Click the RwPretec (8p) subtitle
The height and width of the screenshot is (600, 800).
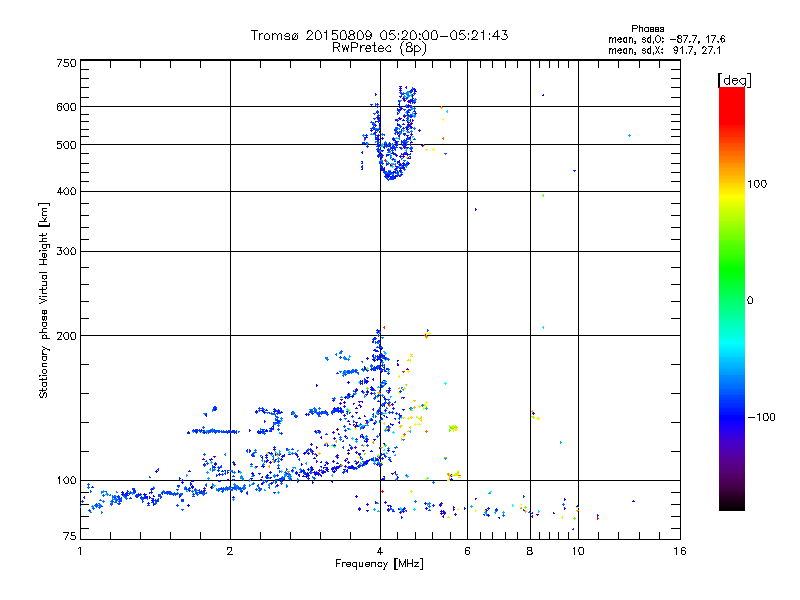(x=379, y=47)
